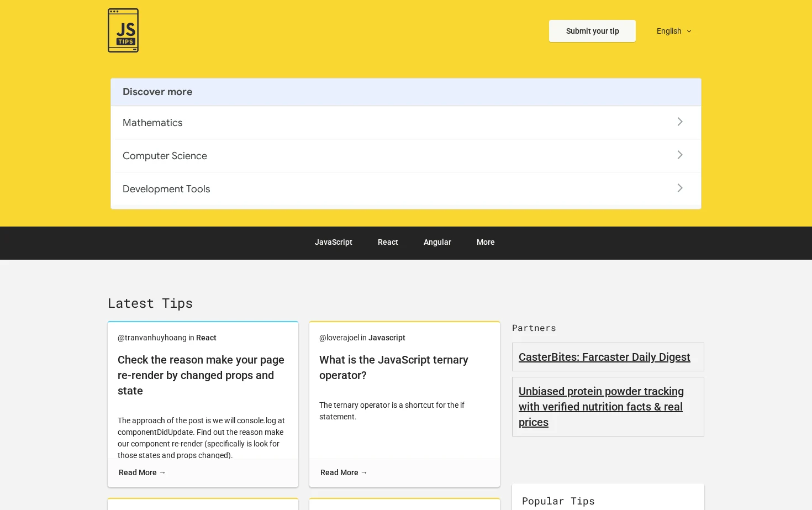Click the React category on first tip card
Viewport: 812px width, 510px height.
coord(206,338)
